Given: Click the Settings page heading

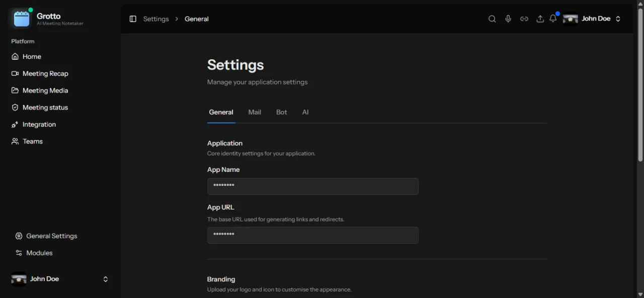Looking at the screenshot, I should coord(235,65).
